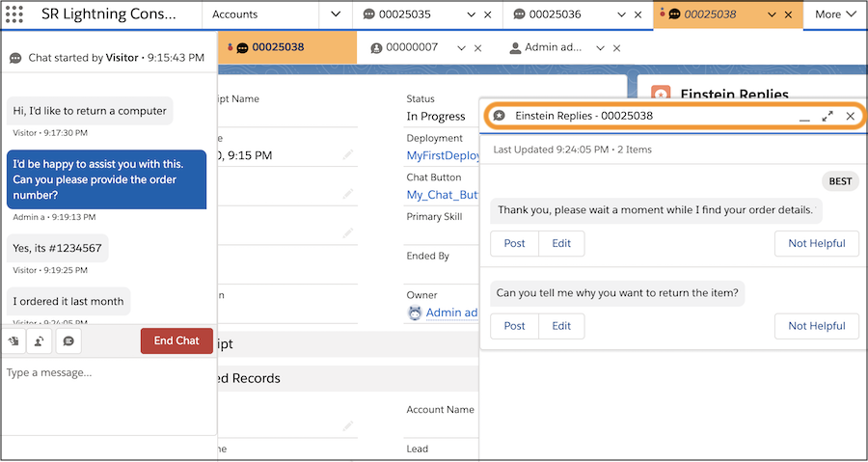Screen dimensions: 868x462
Task: Click the 'Last Updated 9:24:05 PM • 2 Items' text
Action: [x=572, y=149]
